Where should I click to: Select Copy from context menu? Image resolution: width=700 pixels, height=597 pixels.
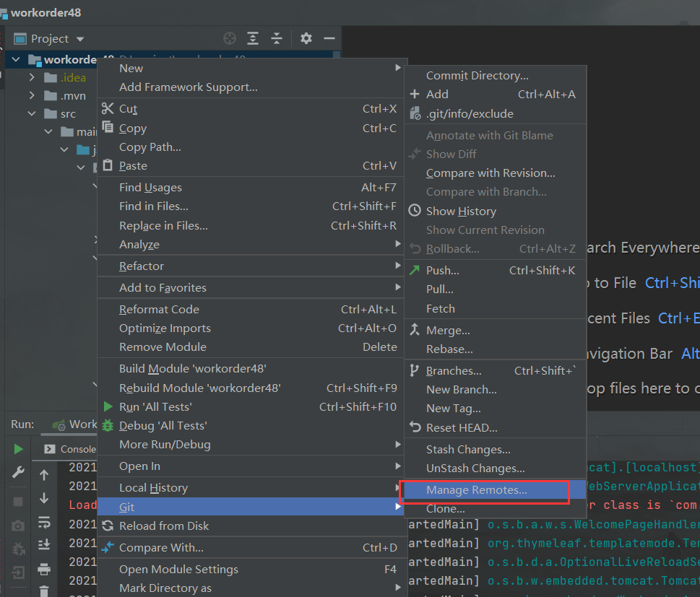pos(251,128)
